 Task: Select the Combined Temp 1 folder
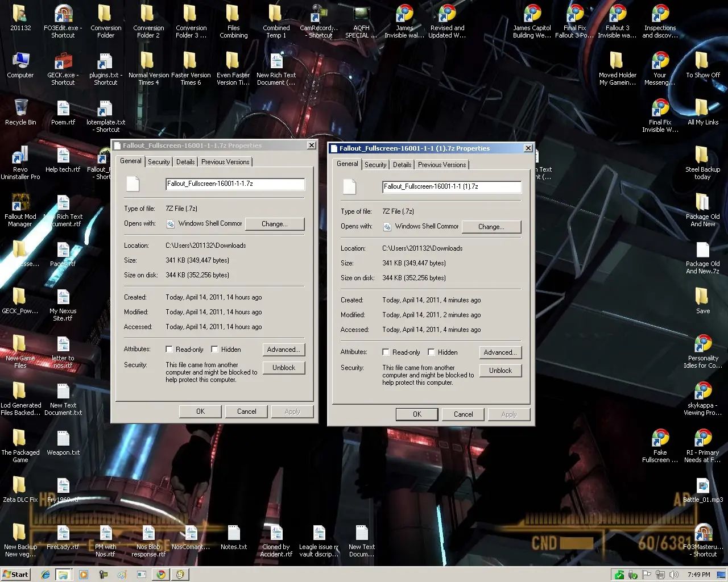click(276, 14)
